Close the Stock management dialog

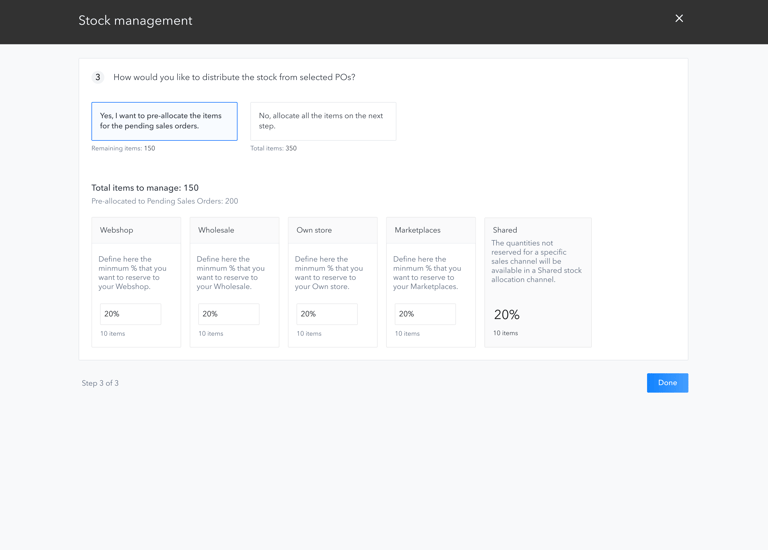[679, 18]
